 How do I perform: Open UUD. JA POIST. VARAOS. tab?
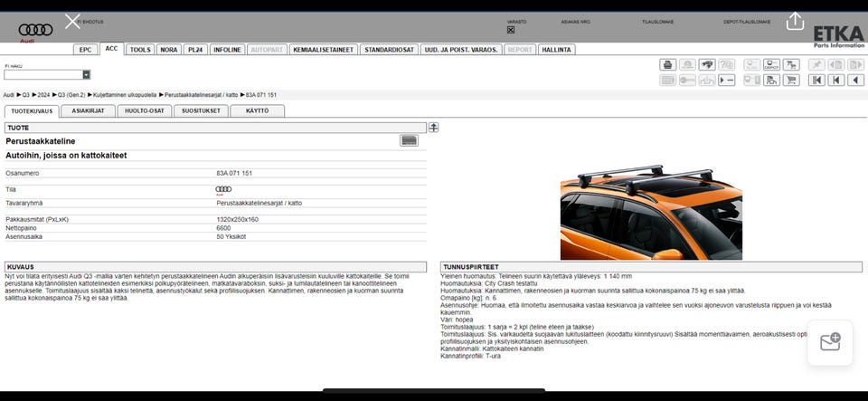pyautogui.click(x=461, y=49)
